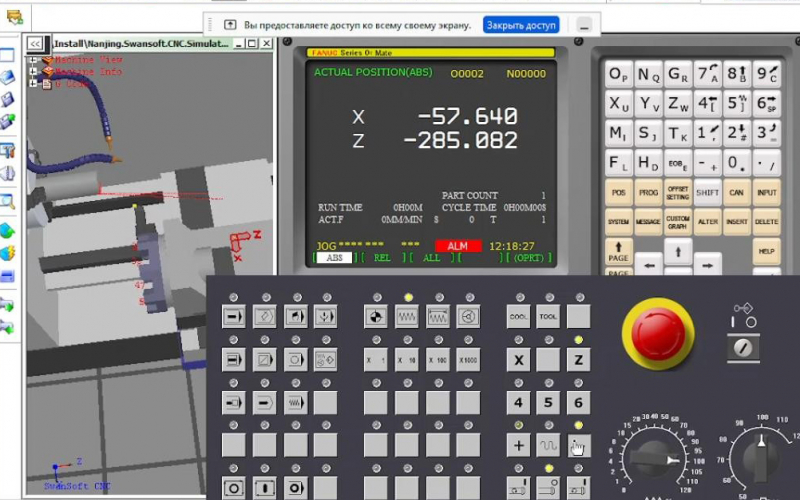Collapse tree panel with << button
800x500 pixels.
(35, 44)
